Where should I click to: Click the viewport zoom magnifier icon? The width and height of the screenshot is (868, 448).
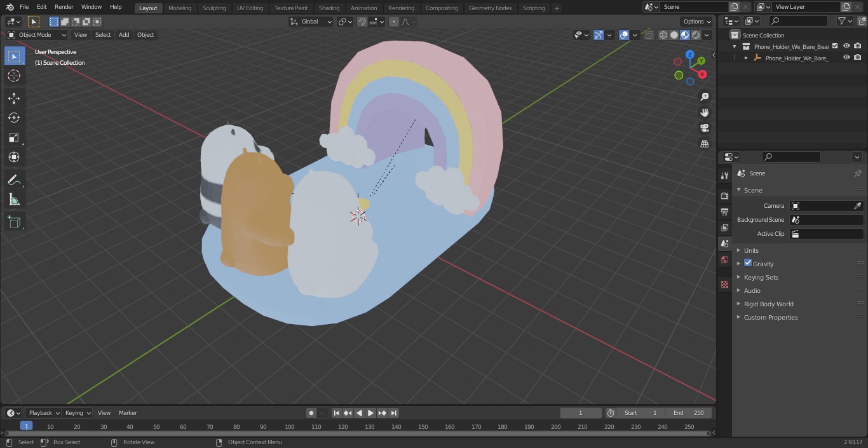[x=704, y=97]
